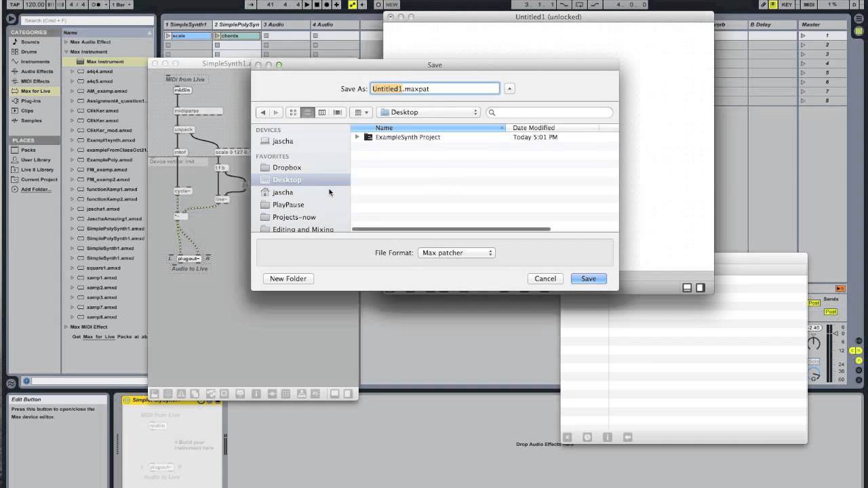This screenshot has width=868, height=488.
Task: Move the horizontal scrollbar in file list
Action: tap(451, 229)
